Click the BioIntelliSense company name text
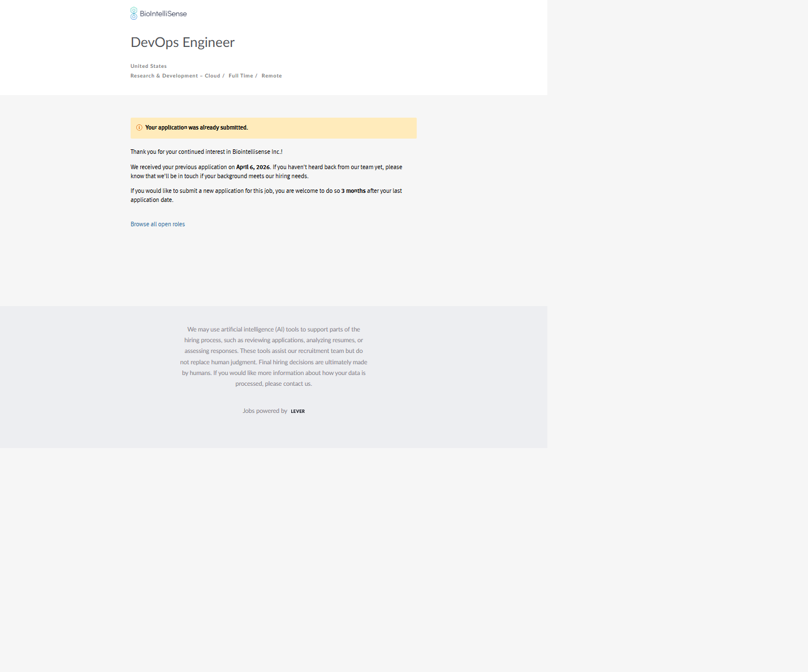 click(163, 14)
